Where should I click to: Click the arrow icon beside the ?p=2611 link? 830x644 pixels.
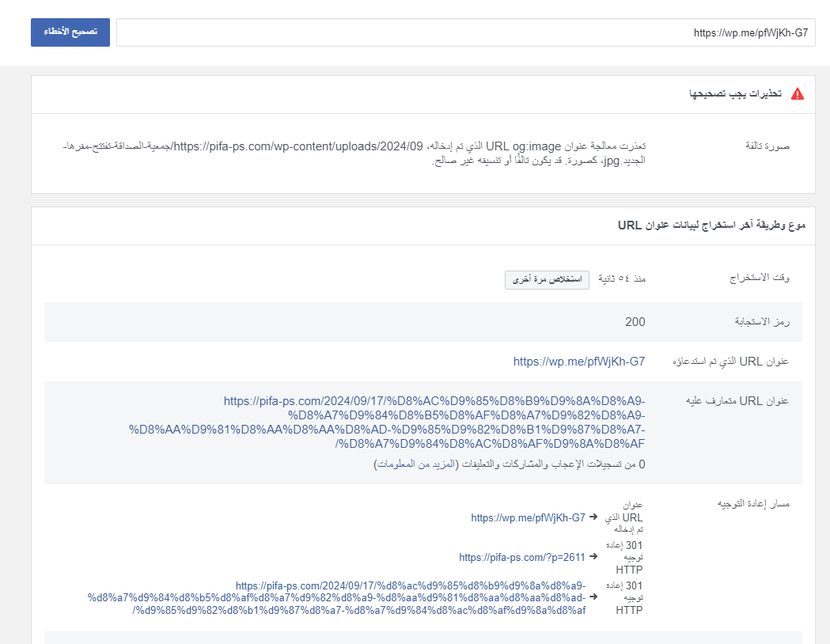pyautogui.click(x=593, y=557)
